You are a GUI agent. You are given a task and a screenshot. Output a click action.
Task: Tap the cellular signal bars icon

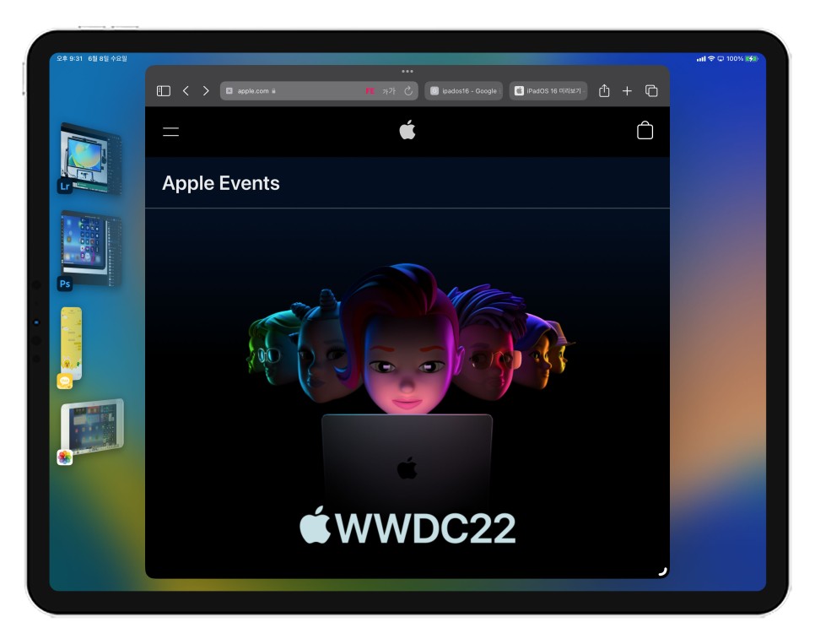(x=701, y=59)
